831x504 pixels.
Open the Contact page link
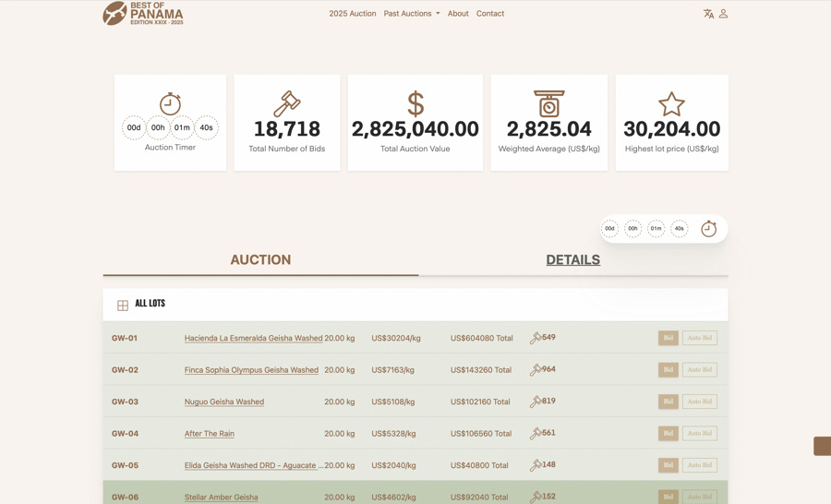[x=490, y=14]
